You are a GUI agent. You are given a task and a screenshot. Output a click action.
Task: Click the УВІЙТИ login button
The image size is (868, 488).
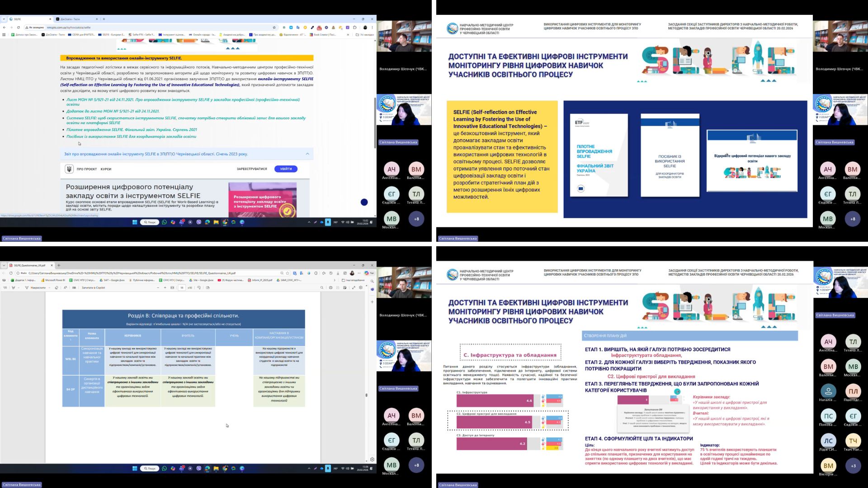(x=286, y=169)
